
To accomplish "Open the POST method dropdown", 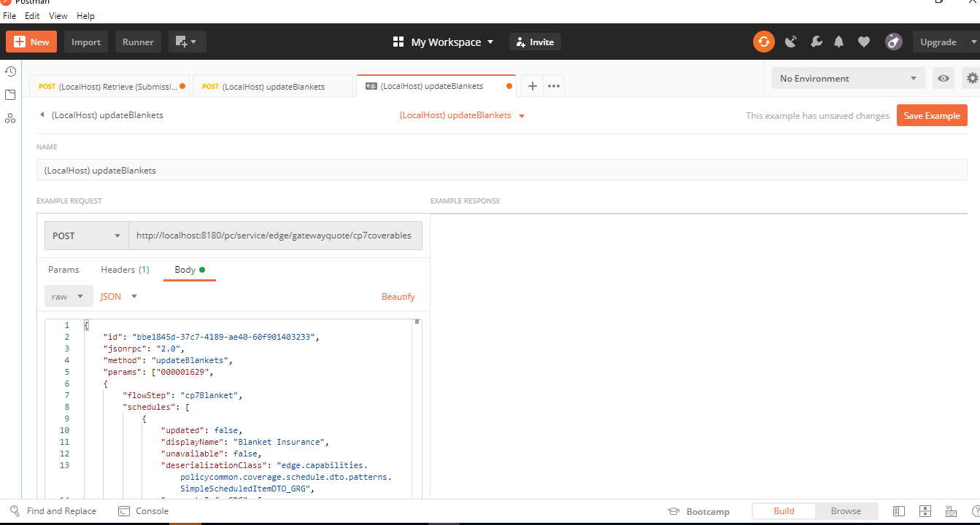I will 85,236.
